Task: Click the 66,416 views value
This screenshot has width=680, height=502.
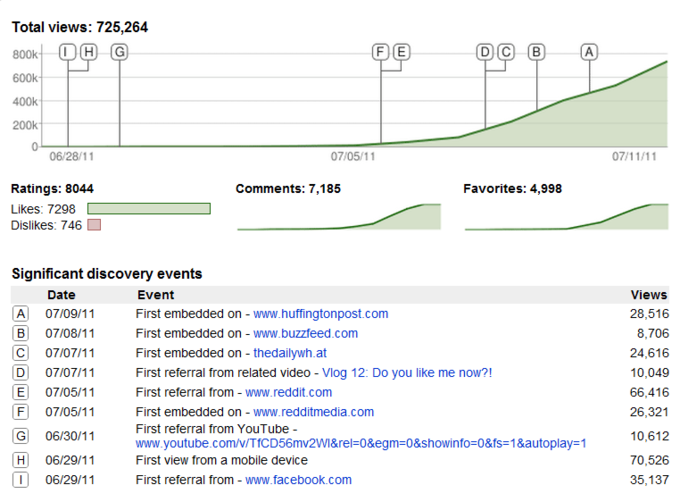Action: [649, 392]
